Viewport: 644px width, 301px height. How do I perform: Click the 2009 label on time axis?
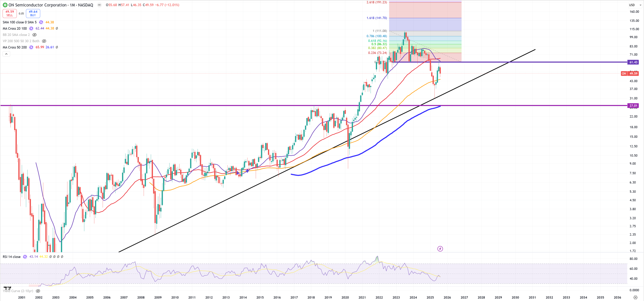(158, 297)
